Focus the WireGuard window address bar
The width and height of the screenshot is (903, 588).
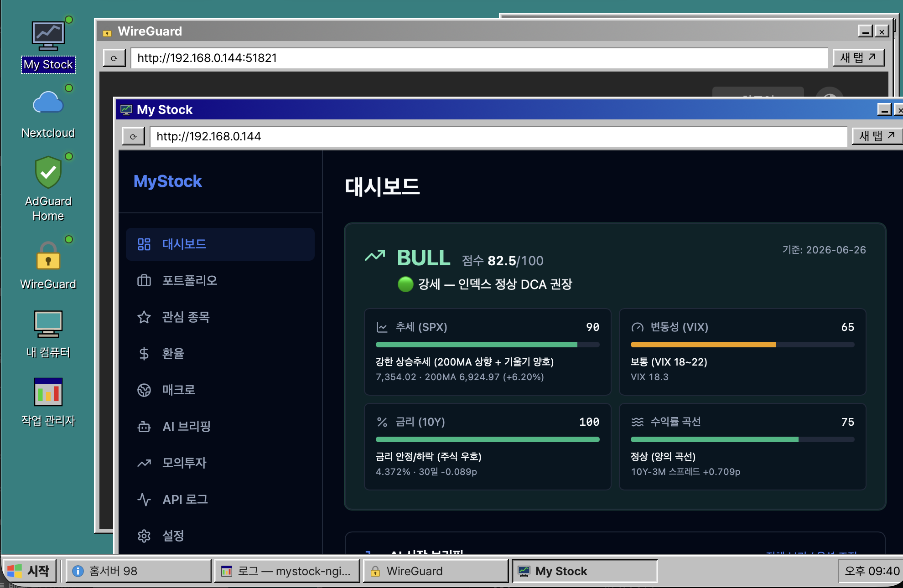tap(479, 58)
